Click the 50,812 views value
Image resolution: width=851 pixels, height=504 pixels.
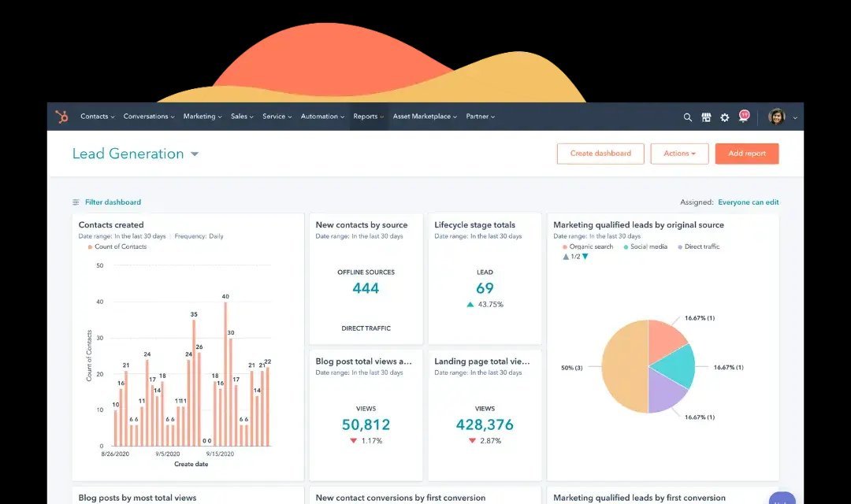366,424
